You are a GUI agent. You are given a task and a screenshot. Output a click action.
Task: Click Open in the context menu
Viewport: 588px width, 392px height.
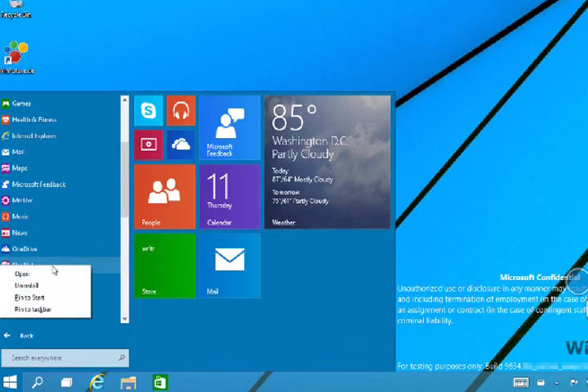click(x=22, y=274)
